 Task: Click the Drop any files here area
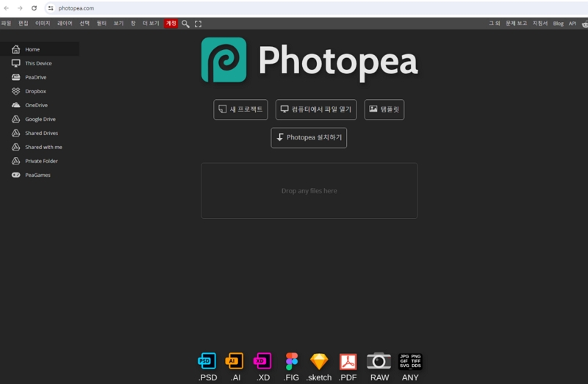point(309,191)
